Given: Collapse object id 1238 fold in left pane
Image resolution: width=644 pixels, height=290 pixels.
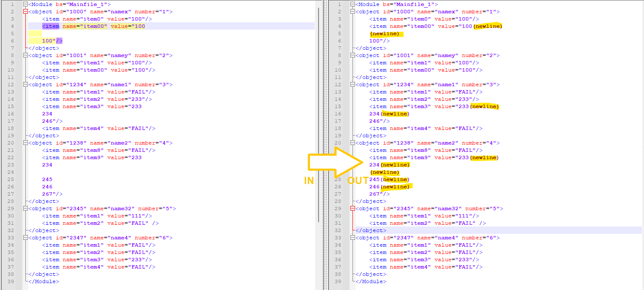Looking at the screenshot, I should click(25, 143).
